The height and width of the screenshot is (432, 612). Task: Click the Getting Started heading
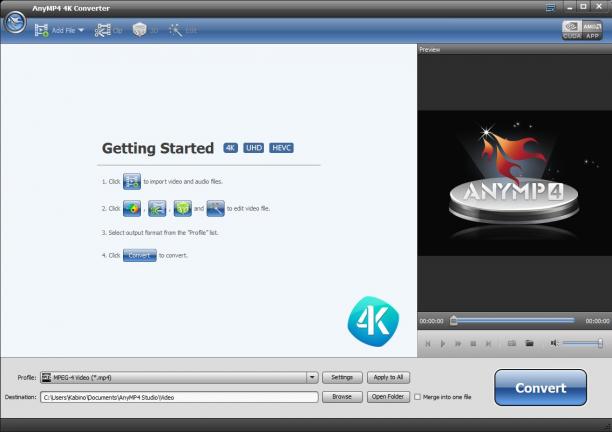pyautogui.click(x=158, y=148)
